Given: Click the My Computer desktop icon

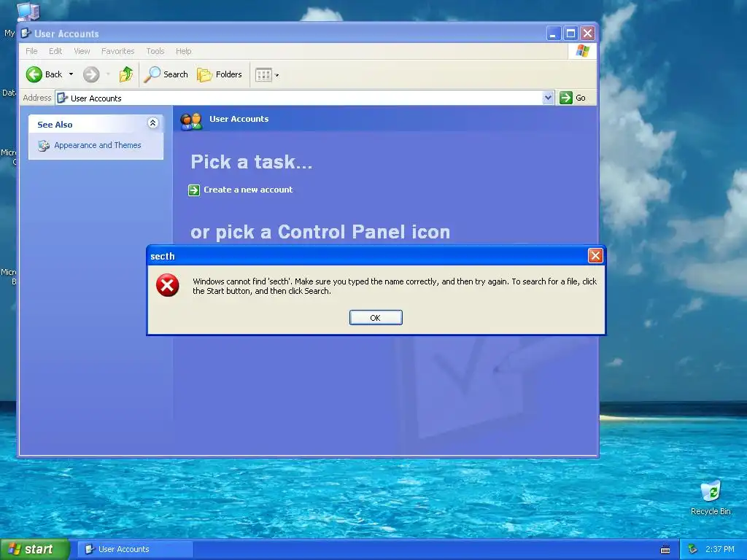Looking at the screenshot, I should (28, 12).
